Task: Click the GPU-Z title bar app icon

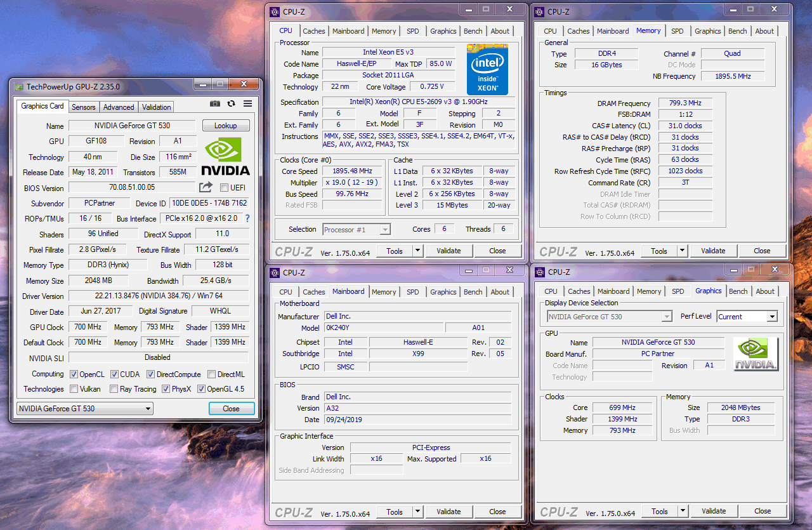Action: 18,87
